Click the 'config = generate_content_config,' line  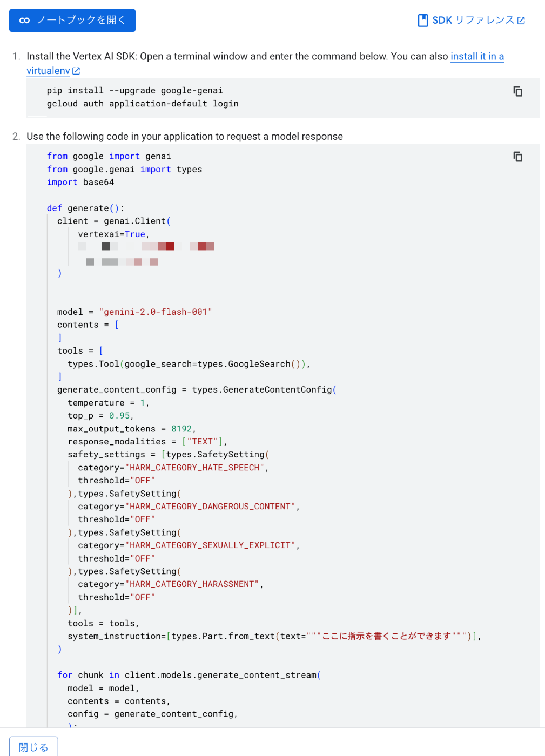pyautogui.click(x=152, y=714)
